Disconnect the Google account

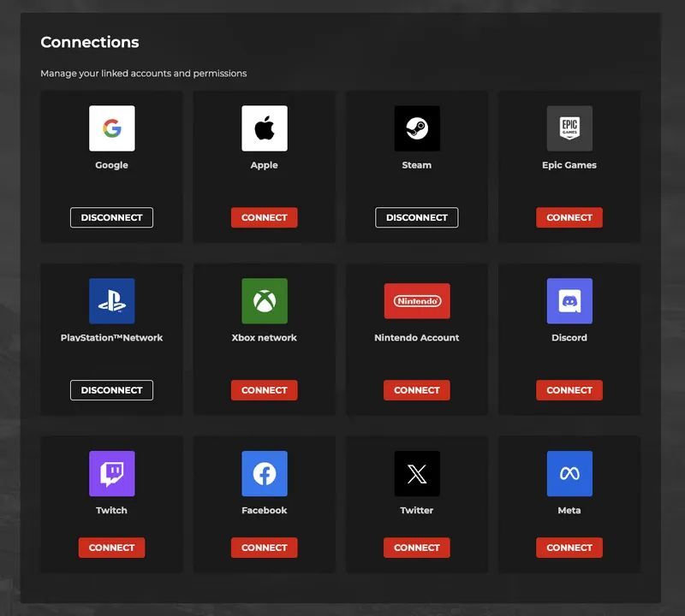tap(112, 217)
